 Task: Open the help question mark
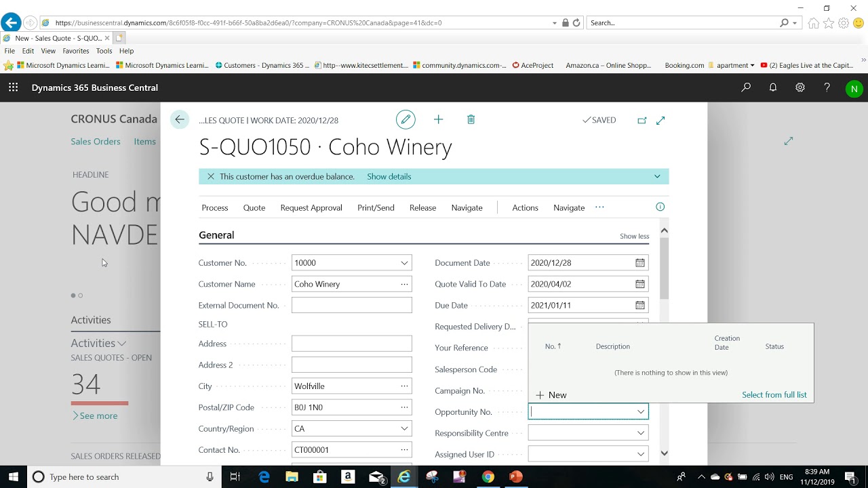point(827,87)
